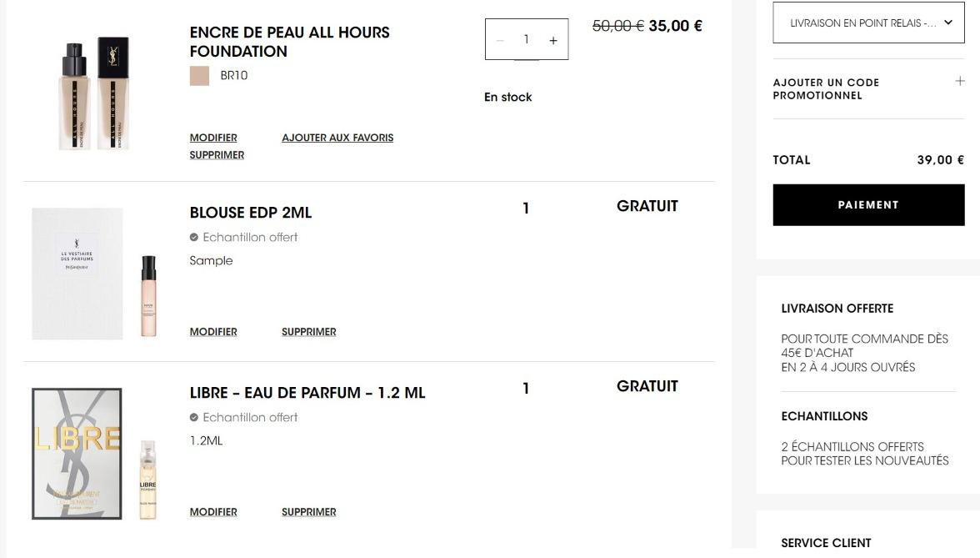
Task: Add foundation to favorites via Ajouter aux favoris
Action: coord(337,138)
